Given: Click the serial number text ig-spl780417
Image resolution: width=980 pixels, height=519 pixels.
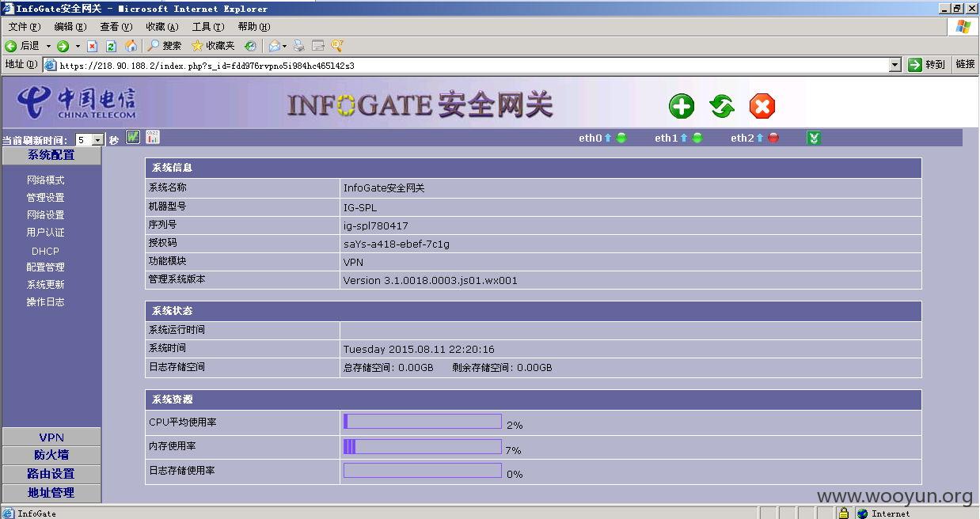Looking at the screenshot, I should tap(375, 226).
